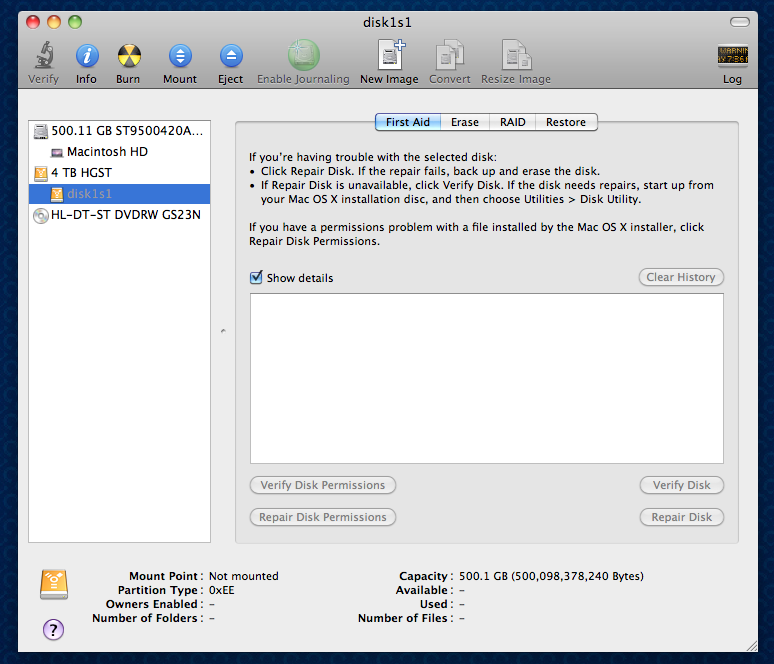
Task: Click the Repair Disk button
Action: 682,517
